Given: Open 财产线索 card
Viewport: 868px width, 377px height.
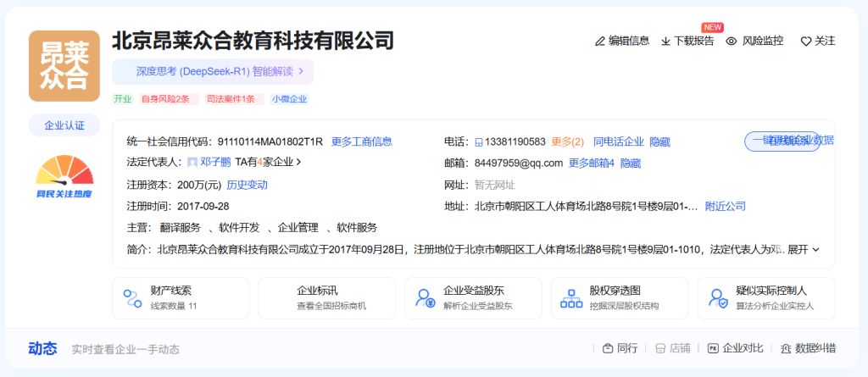Looking at the screenshot, I should click(x=181, y=298).
